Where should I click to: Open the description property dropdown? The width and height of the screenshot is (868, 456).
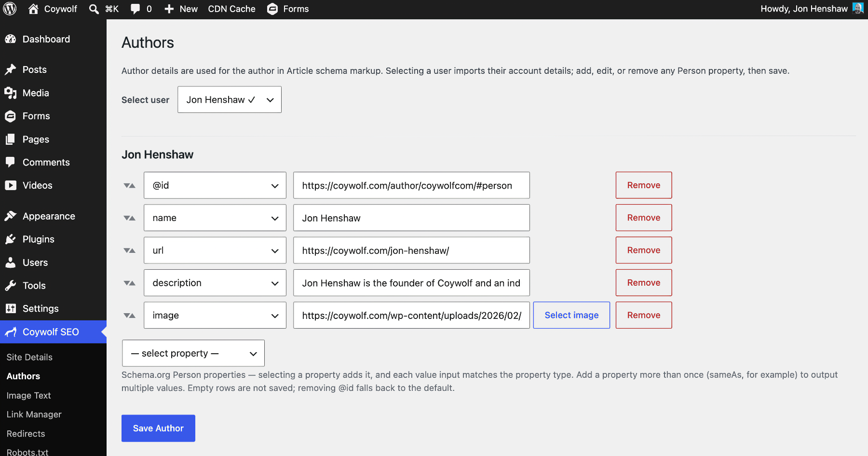click(215, 283)
